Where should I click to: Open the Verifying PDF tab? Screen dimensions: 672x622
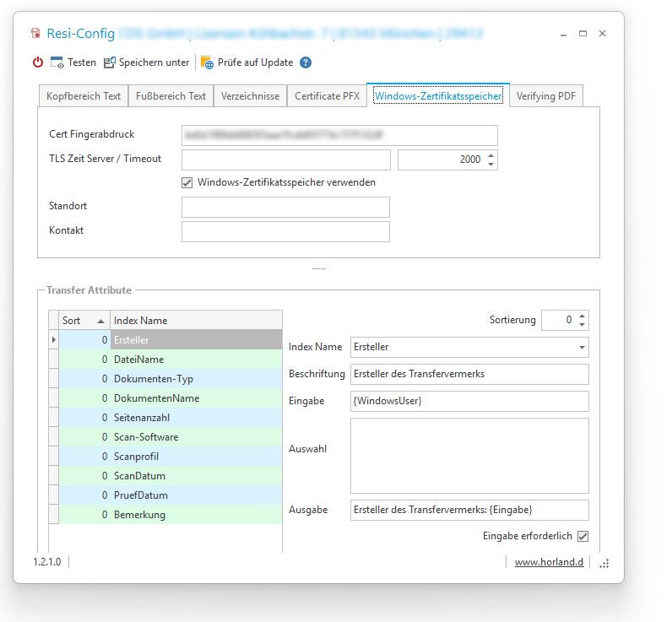(x=546, y=96)
